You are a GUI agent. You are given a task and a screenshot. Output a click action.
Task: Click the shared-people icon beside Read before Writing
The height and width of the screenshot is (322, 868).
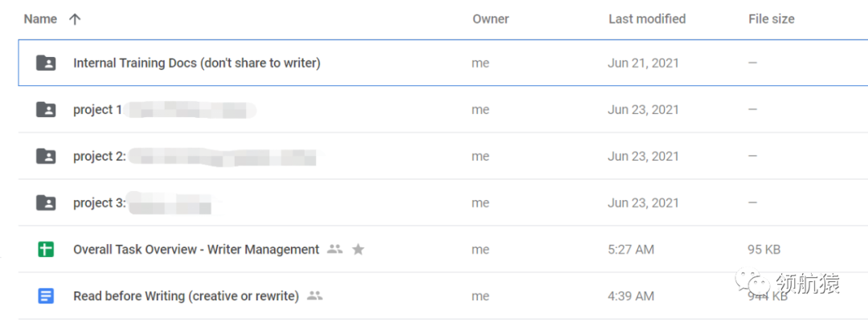click(314, 296)
